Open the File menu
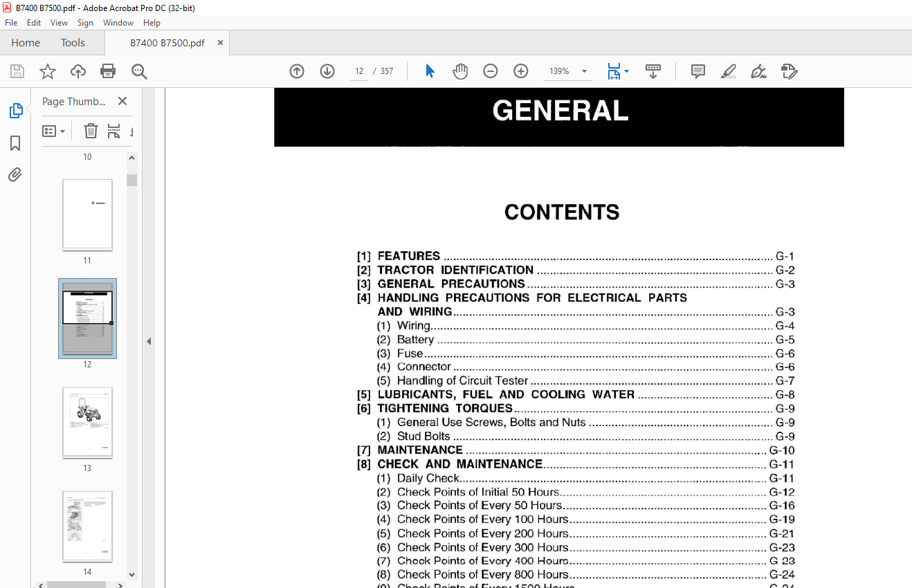 (x=11, y=23)
